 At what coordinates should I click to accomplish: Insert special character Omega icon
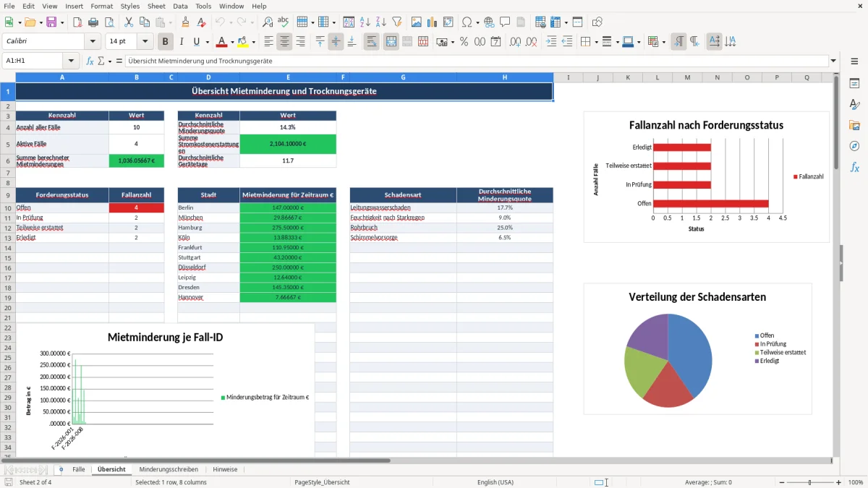tap(466, 22)
